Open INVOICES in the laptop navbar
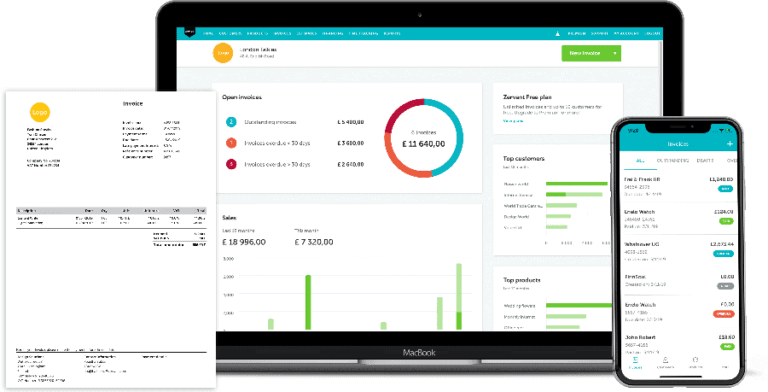 pos(283,33)
